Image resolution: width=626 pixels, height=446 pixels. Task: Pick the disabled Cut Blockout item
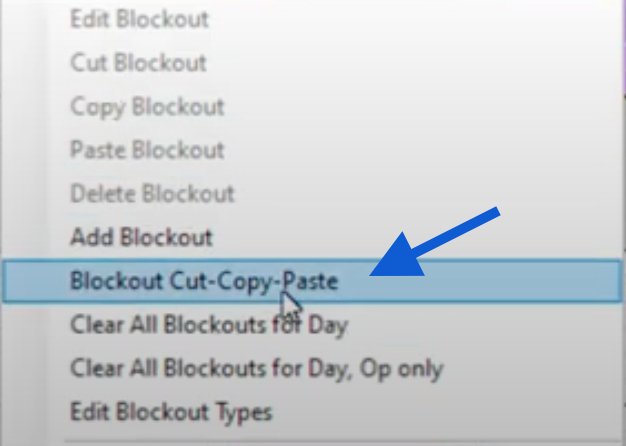[138, 63]
